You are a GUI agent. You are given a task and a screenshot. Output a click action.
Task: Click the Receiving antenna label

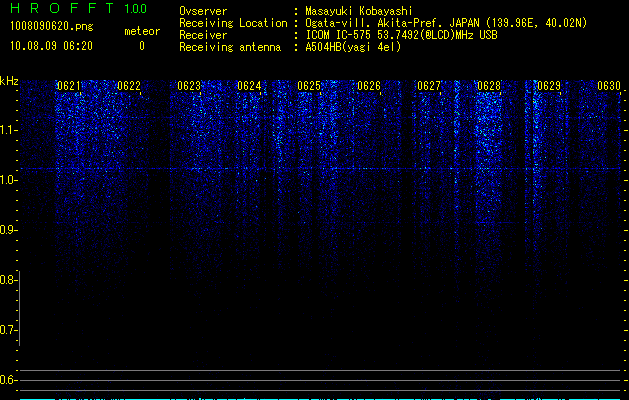pos(230,47)
